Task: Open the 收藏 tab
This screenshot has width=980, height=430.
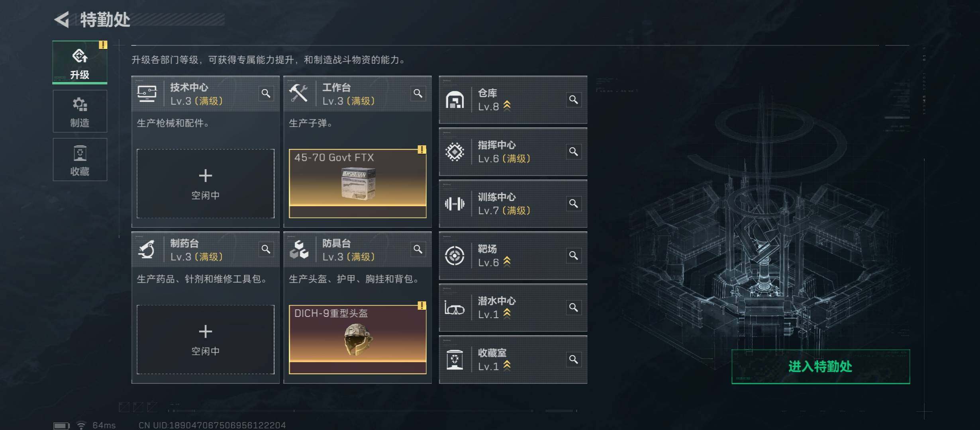Action: click(80, 160)
